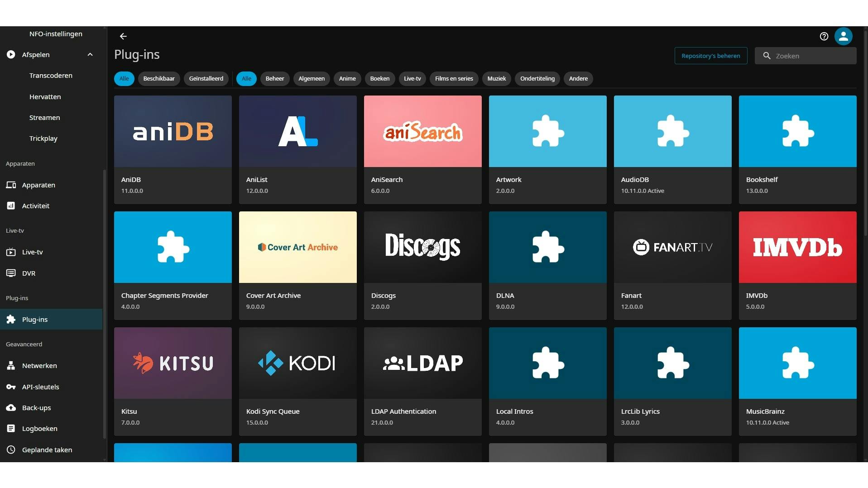The width and height of the screenshot is (868, 488).
Task: Open the Bookshelf plug-in puzzle thumbnail
Action: (798, 131)
